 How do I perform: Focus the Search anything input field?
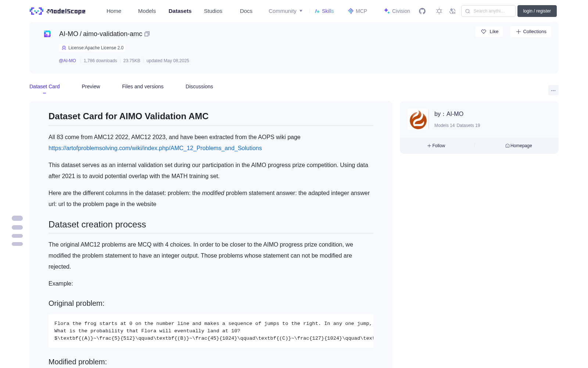488,11
